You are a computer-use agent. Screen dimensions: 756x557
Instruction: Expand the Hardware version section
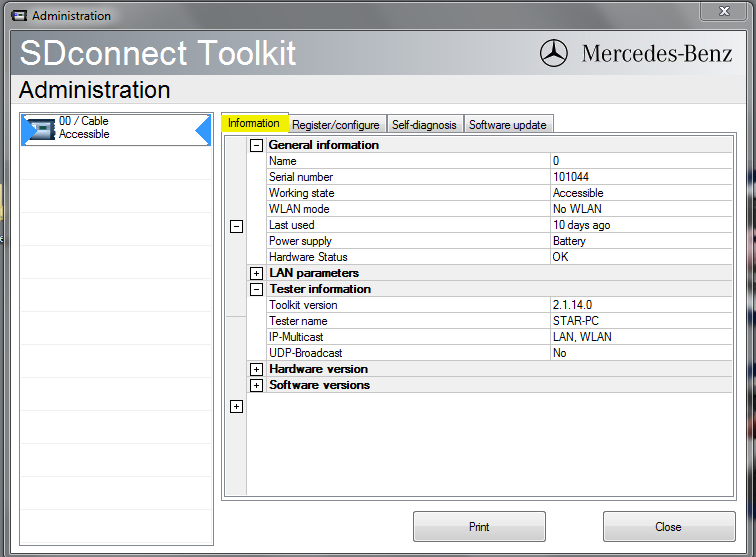256,369
